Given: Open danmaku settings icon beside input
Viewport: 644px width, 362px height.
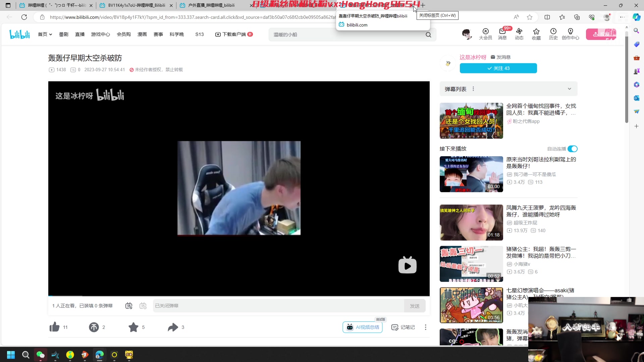Looking at the screenshot, I should pos(143,306).
